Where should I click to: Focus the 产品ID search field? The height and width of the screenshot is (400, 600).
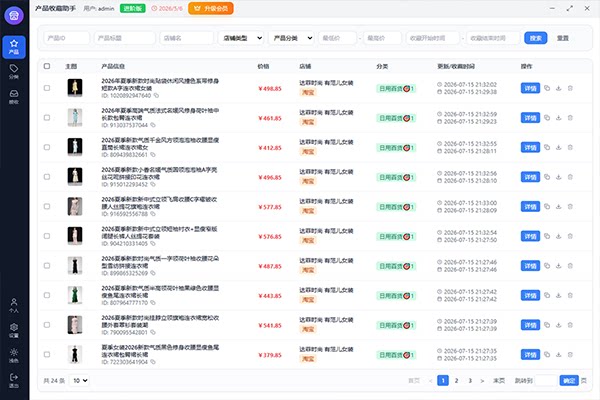point(67,38)
